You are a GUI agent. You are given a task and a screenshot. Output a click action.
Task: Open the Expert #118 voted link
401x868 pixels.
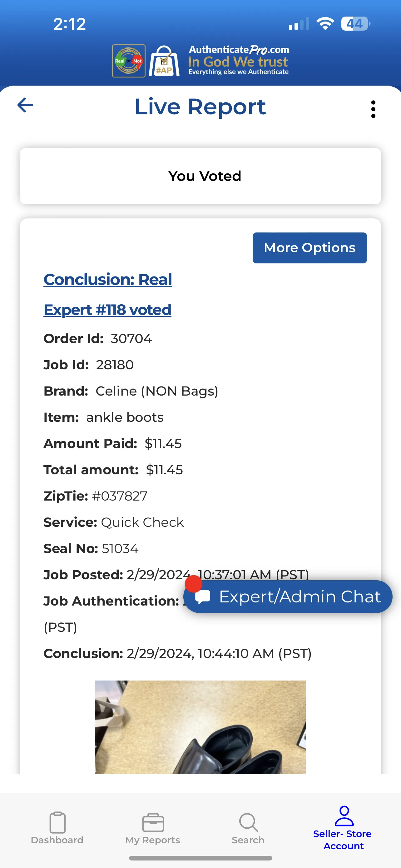pos(107,310)
